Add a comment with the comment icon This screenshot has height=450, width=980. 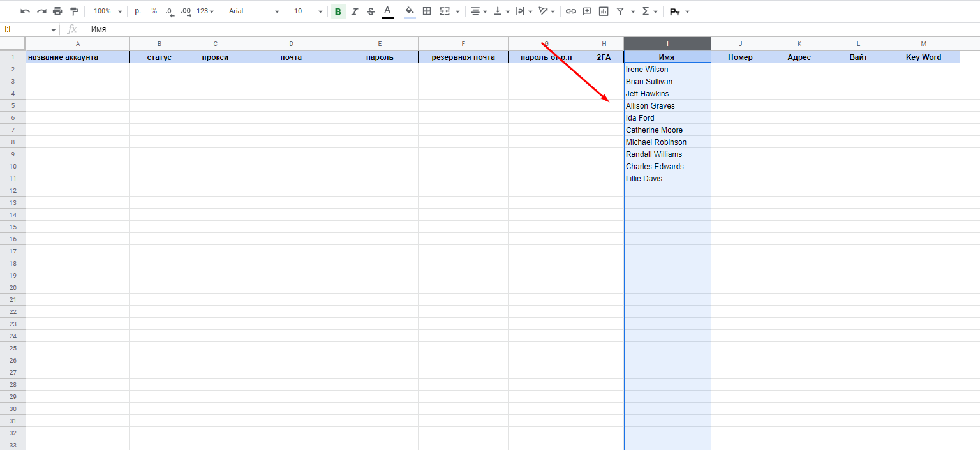click(587, 11)
